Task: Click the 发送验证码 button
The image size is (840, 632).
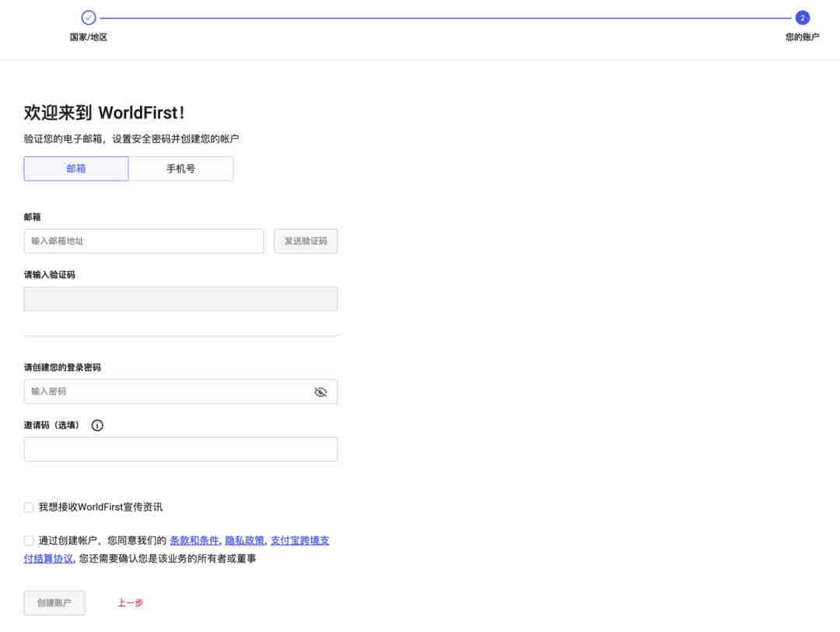Action: [x=306, y=241]
